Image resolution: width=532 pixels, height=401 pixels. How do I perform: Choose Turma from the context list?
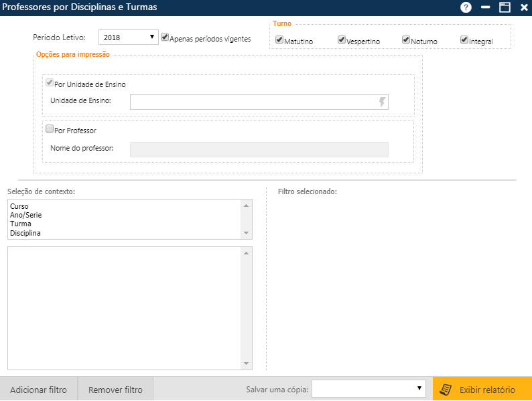[x=20, y=224]
